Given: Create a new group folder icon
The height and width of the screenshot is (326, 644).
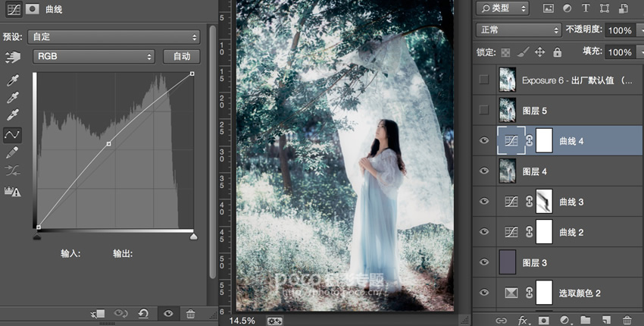Looking at the screenshot, I should coord(585,320).
